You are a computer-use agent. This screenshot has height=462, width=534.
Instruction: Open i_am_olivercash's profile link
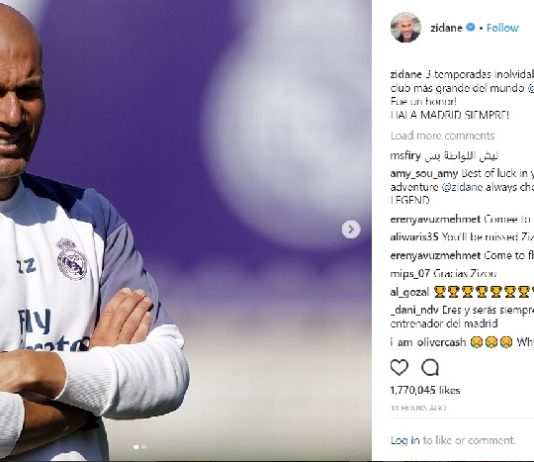(x=428, y=342)
